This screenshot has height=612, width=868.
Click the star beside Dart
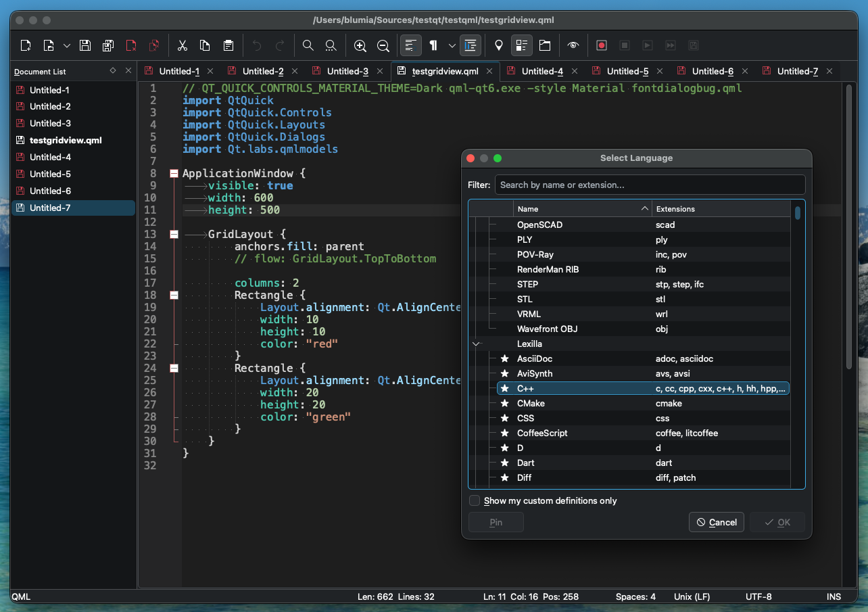pos(504,463)
